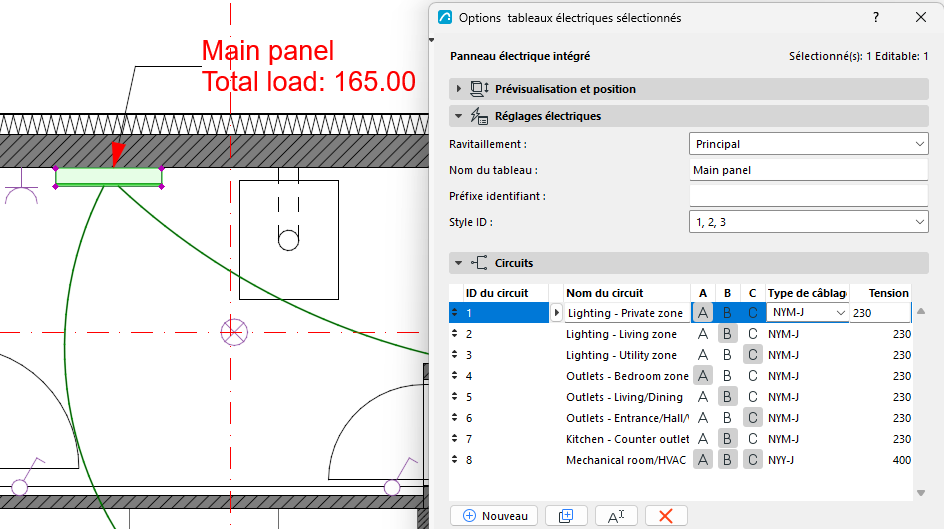
Task: Open the Style ID dropdown
Action: click(808, 222)
